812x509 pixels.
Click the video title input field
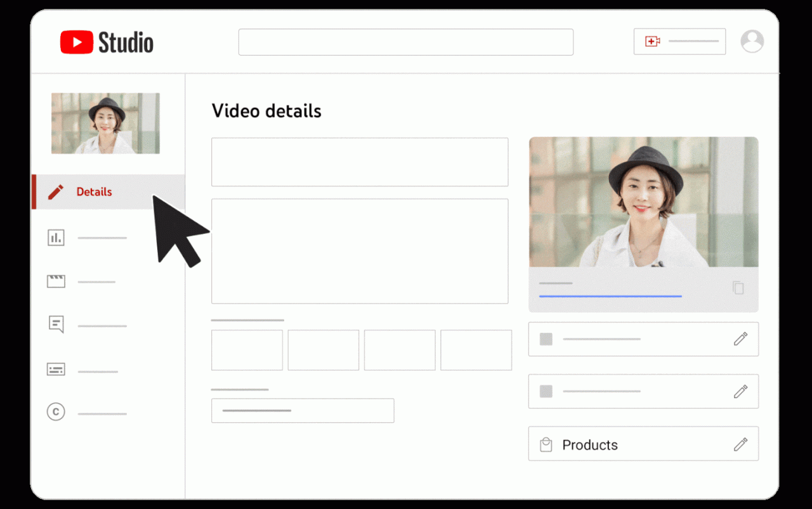[x=360, y=162]
